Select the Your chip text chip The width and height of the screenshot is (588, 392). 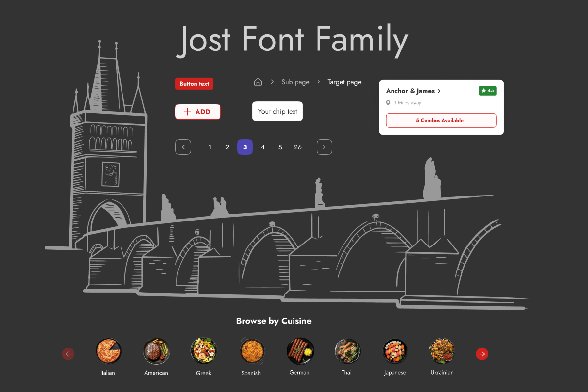point(278,111)
